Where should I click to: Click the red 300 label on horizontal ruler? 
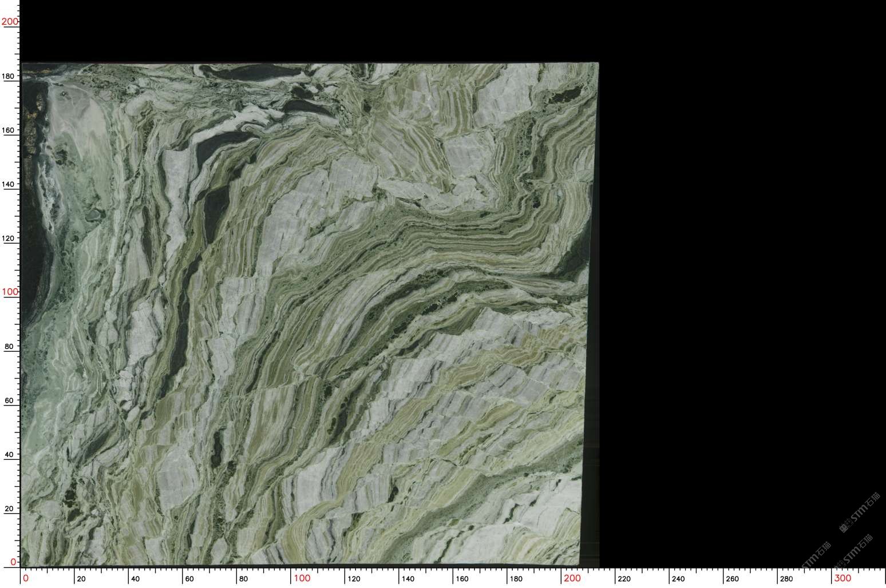(x=843, y=578)
